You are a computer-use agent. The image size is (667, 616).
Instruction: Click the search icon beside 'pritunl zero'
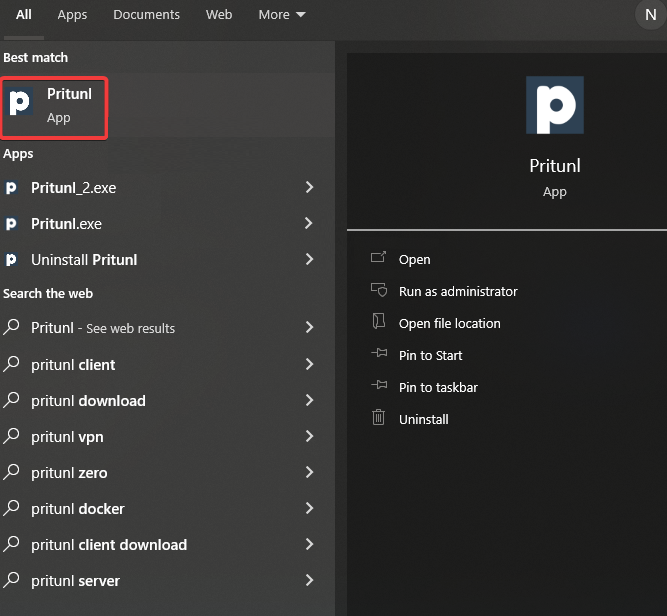click(11, 472)
